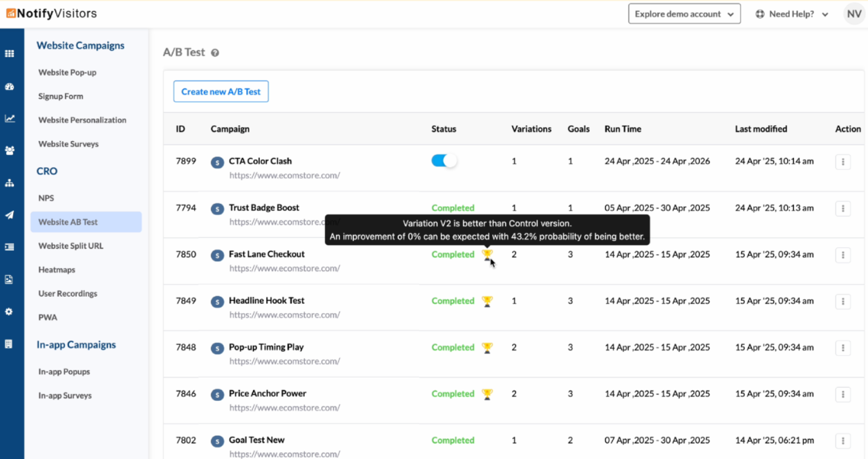Click Create new A/B Test button
This screenshot has width=868, height=459.
pyautogui.click(x=221, y=91)
